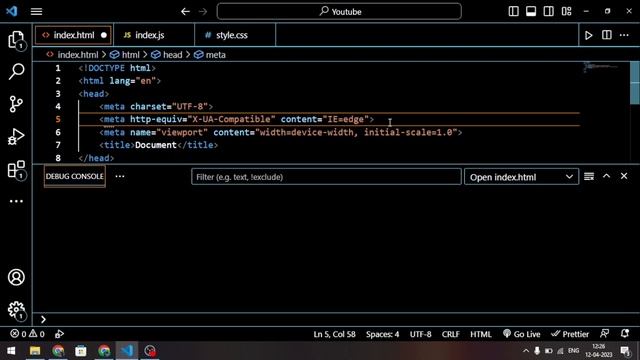Click Ln 5, Col 58 cursor position
Viewport: 640px width, 360px height.
(334, 334)
